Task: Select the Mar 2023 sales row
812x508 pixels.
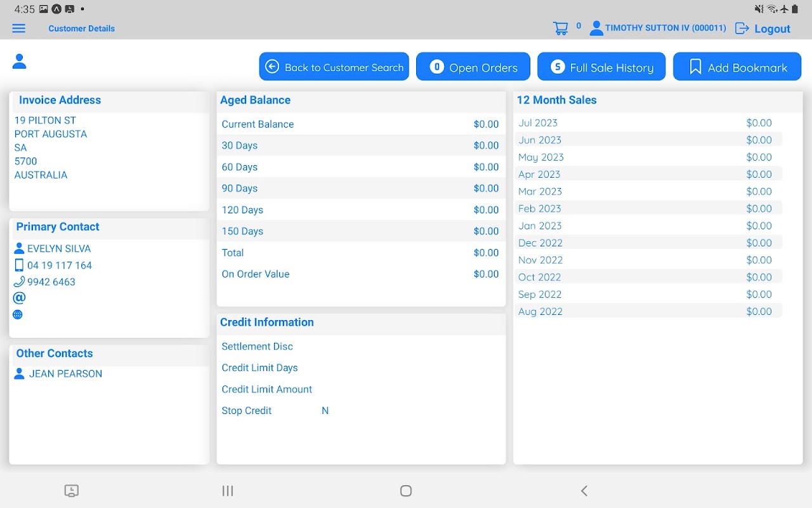Action: [649, 191]
